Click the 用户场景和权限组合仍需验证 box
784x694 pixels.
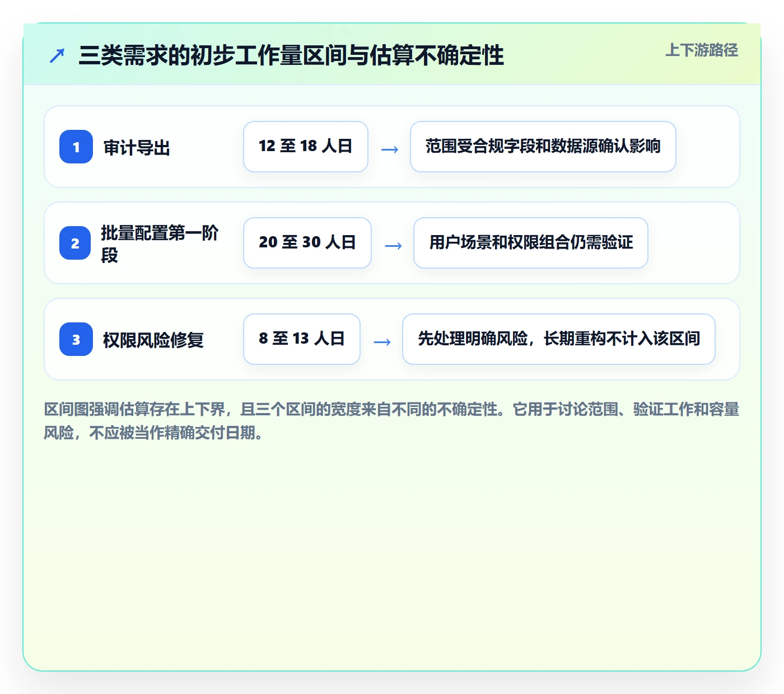tap(531, 243)
